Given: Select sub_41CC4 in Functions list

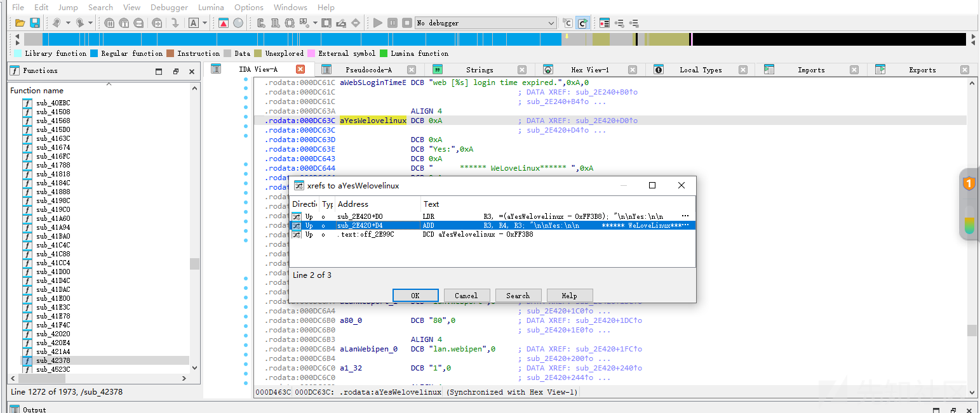Looking at the screenshot, I should (x=53, y=263).
